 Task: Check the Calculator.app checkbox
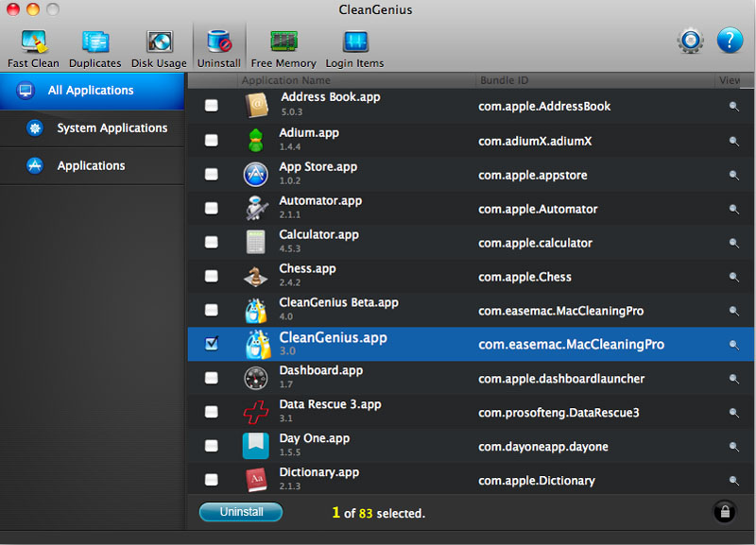[x=211, y=242]
